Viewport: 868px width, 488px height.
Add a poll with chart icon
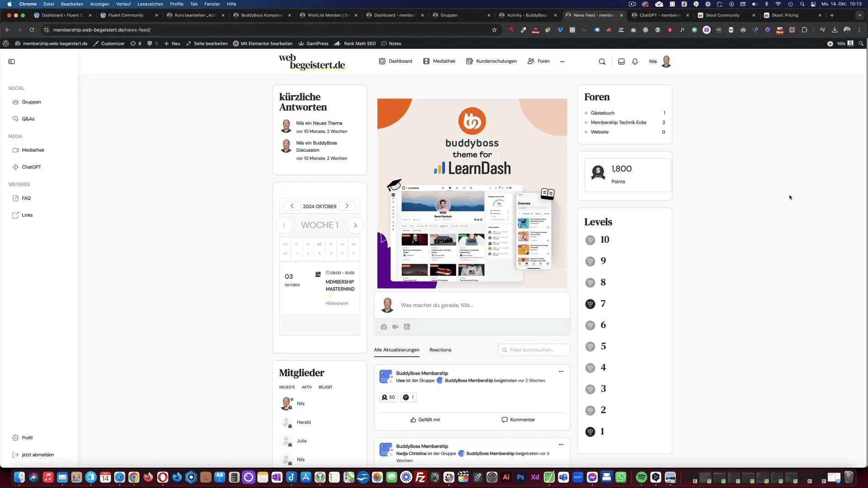pos(407,327)
